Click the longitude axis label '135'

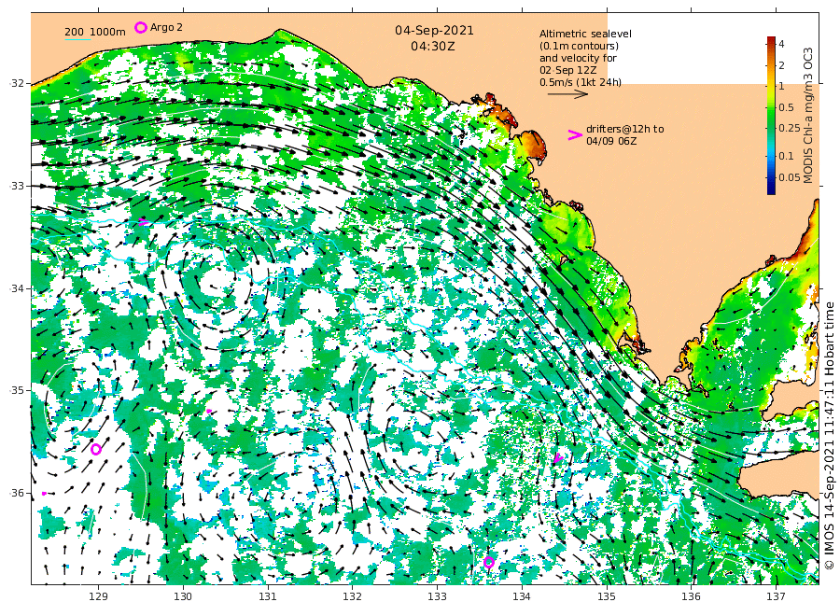tap(607, 596)
